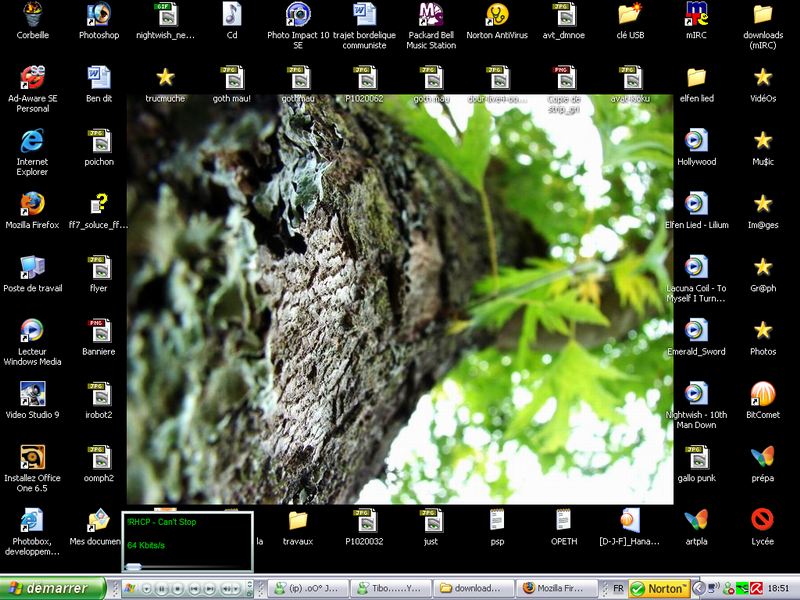Expand the hidden system tray icons
This screenshot has width=800, height=600.
699,588
